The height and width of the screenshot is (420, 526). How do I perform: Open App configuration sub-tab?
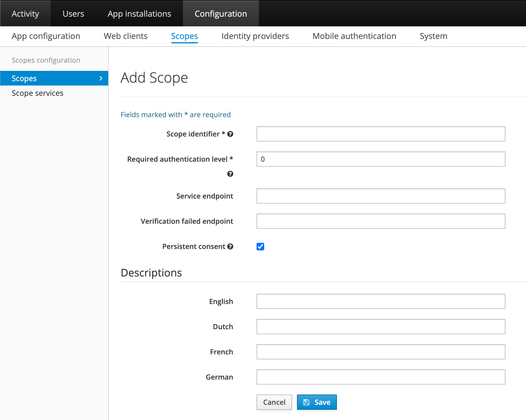click(46, 36)
